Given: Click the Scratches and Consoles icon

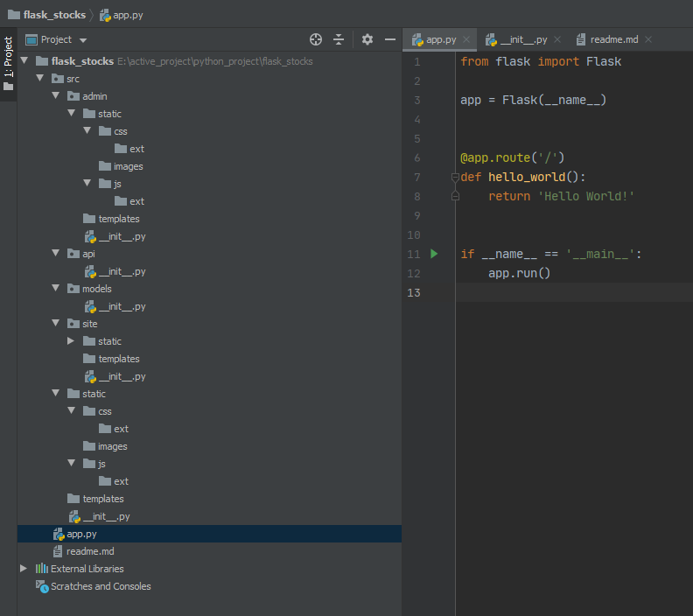Looking at the screenshot, I should (42, 586).
